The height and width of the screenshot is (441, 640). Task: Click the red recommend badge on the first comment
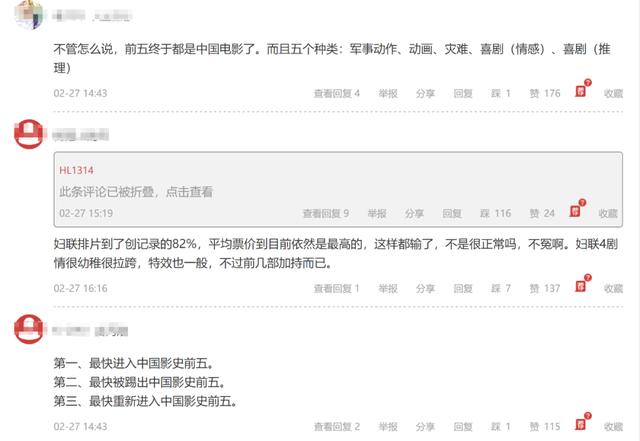coord(582,89)
